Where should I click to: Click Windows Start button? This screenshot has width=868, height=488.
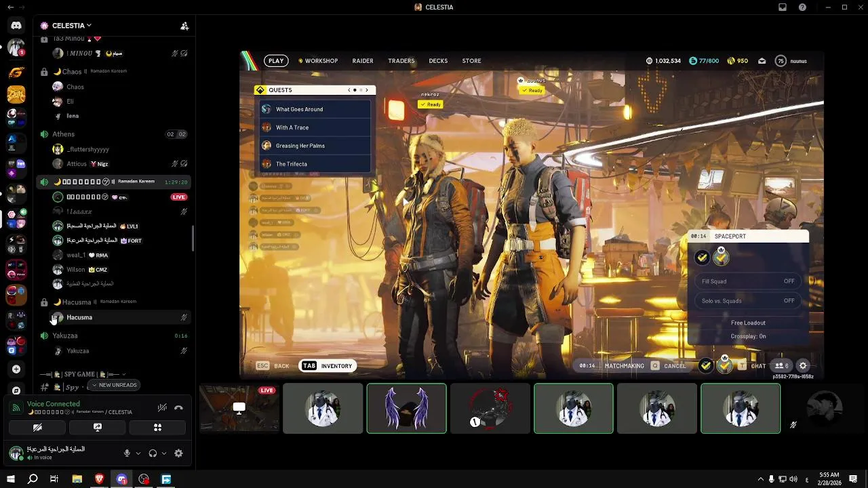[10, 479]
